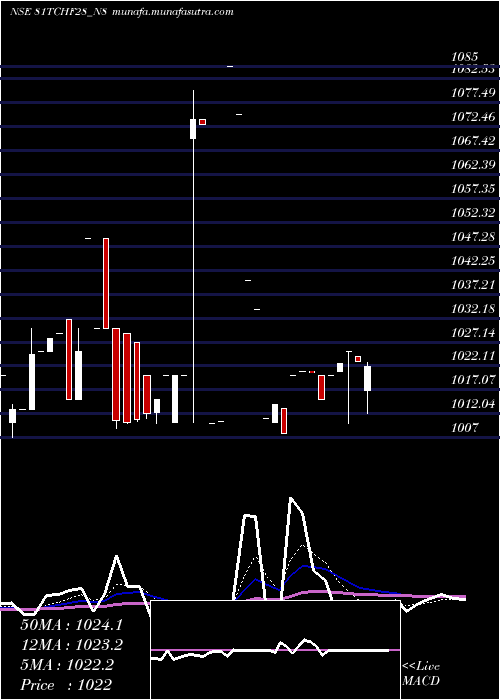Select the 1032.18 price axis label

click(473, 308)
